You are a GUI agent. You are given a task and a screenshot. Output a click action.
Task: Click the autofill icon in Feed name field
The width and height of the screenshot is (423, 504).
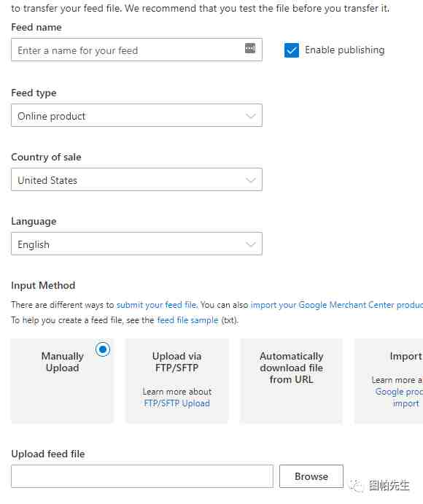(250, 48)
